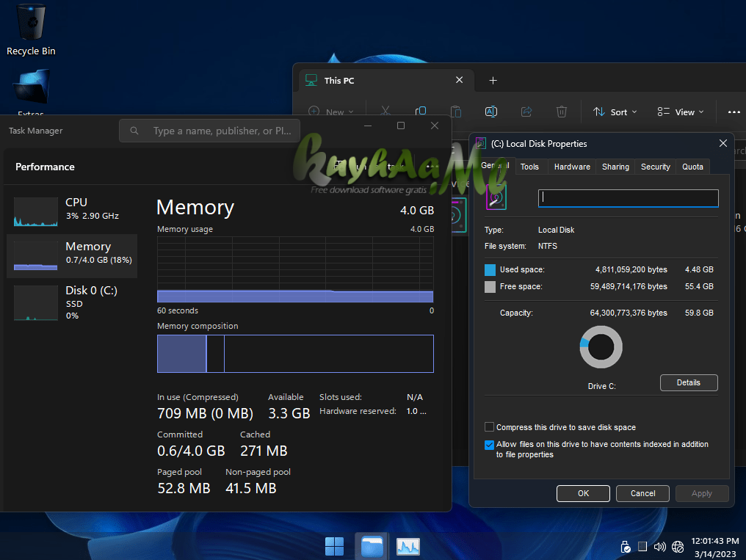Click the USB safely remove tray icon

(625, 547)
